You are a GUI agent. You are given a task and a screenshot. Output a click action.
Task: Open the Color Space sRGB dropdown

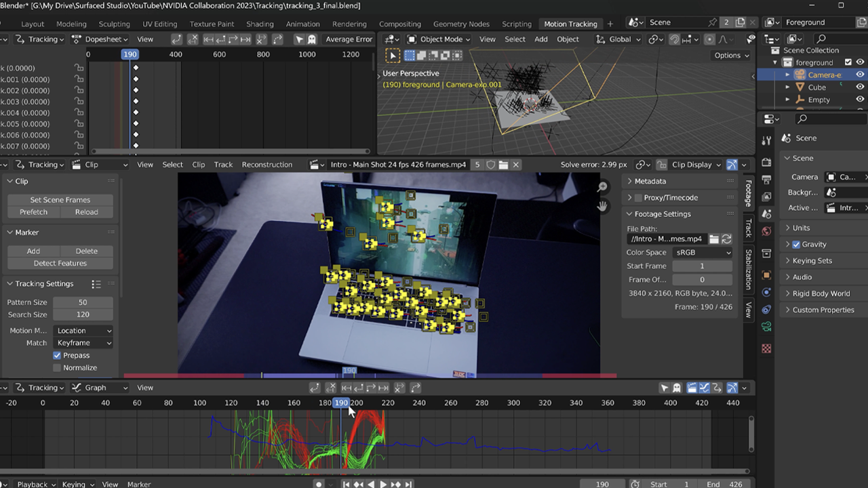coord(702,253)
